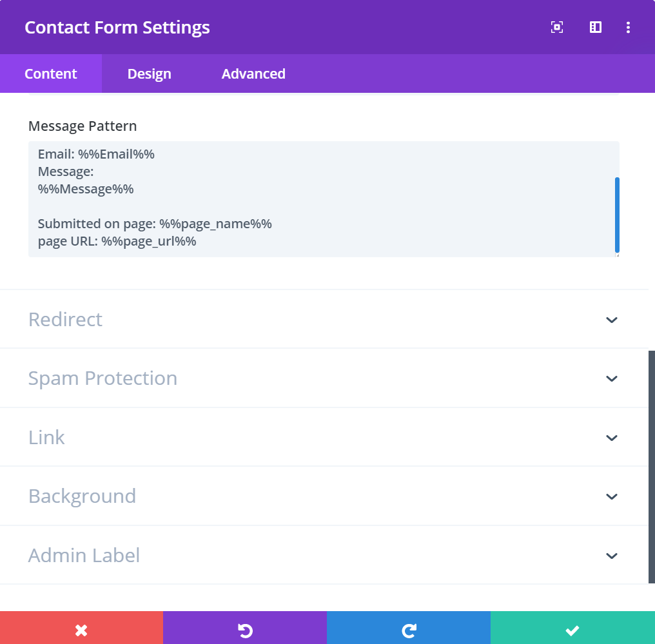
Task: Open the three-dot more options menu
Action: (x=628, y=27)
